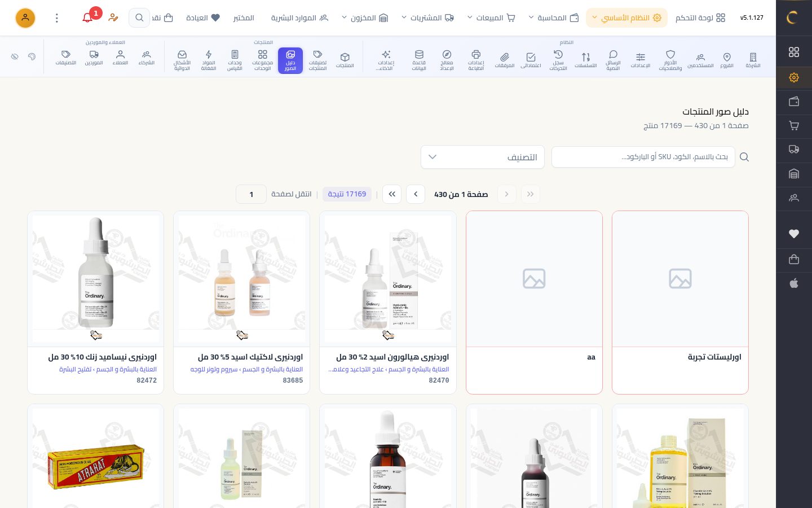The width and height of the screenshot is (812, 508).
Task: Open المختبر (Lab) menu item
Action: tap(244, 17)
